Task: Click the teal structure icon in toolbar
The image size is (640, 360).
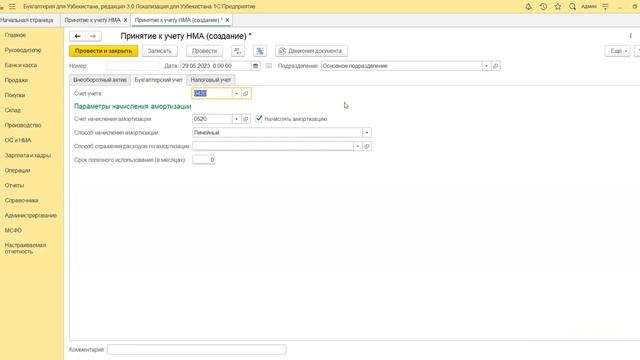Action: click(x=260, y=51)
